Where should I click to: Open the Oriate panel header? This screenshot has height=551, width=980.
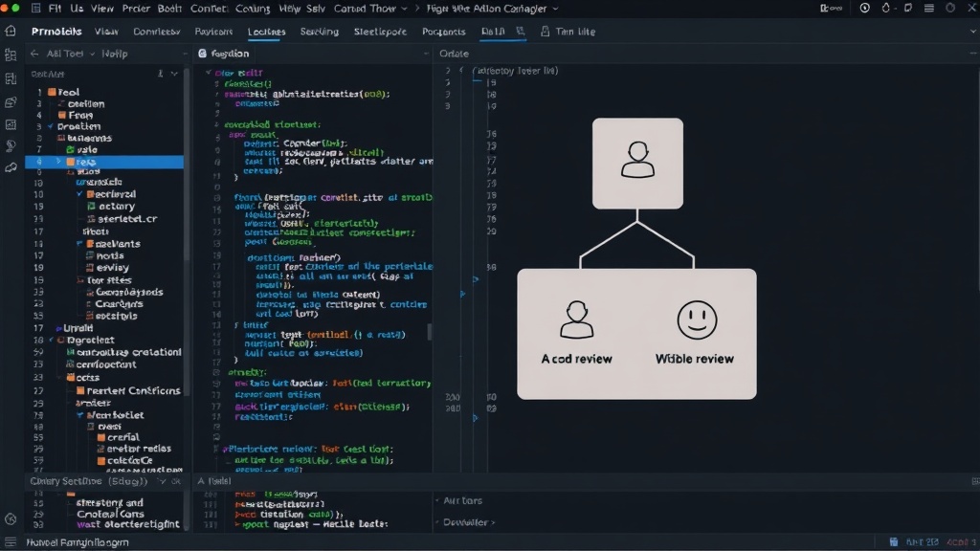(455, 54)
